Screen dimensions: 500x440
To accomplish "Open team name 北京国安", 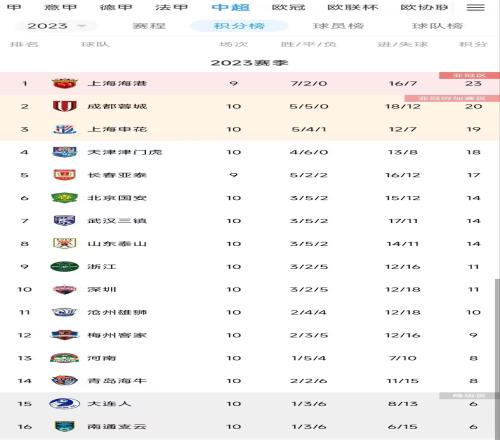I will (x=117, y=198).
